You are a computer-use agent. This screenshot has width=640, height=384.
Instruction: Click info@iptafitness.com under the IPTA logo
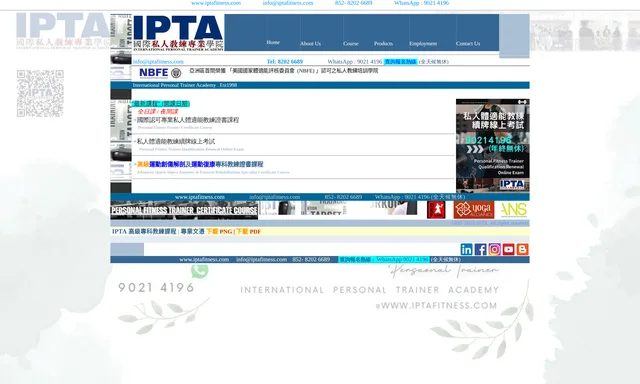[158, 62]
